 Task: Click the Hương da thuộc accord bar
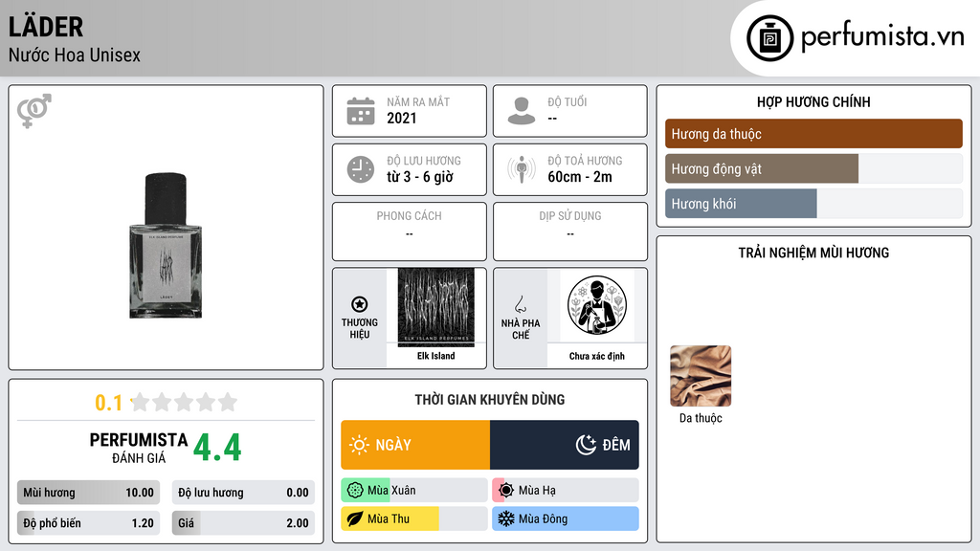(813, 134)
